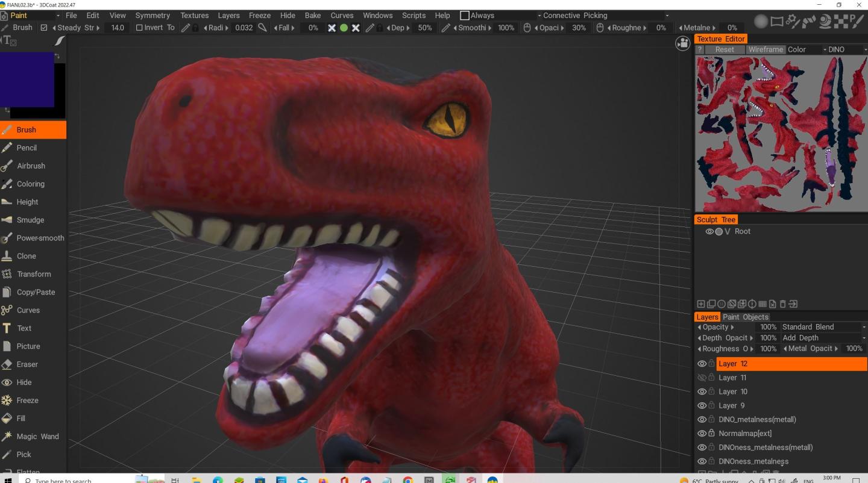
Task: Click left arrow of Radius setting
Action: tap(206, 28)
